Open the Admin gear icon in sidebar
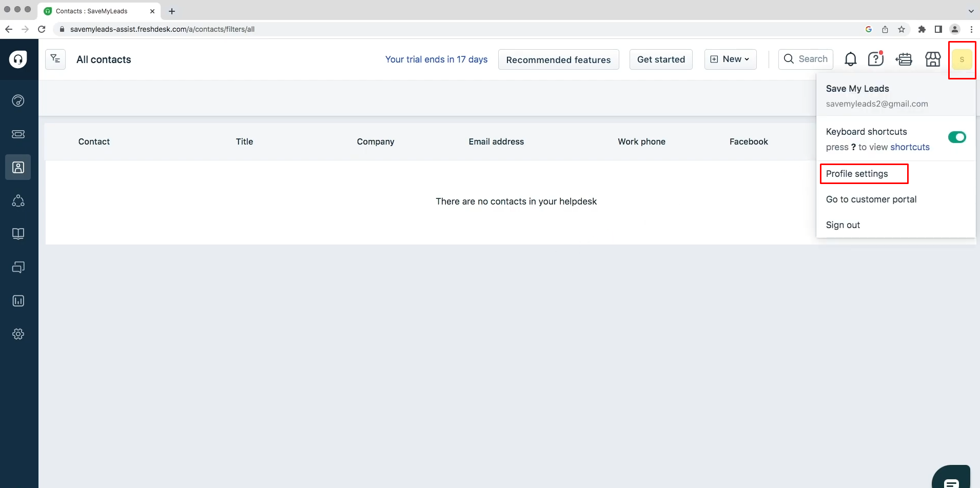The width and height of the screenshot is (980, 488). 18,334
